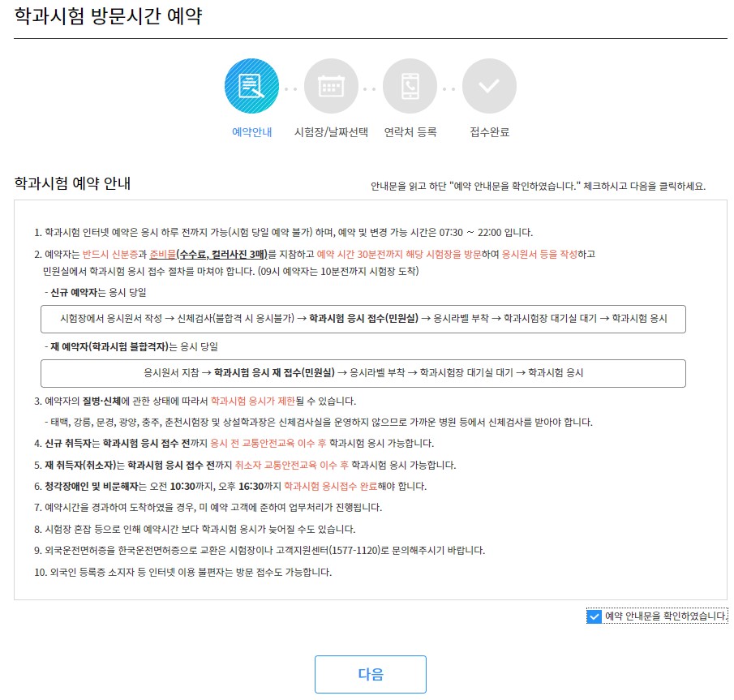The image size is (734, 700).
Task: Click the document-magnifier icon in the progress bar
Action: point(251,85)
